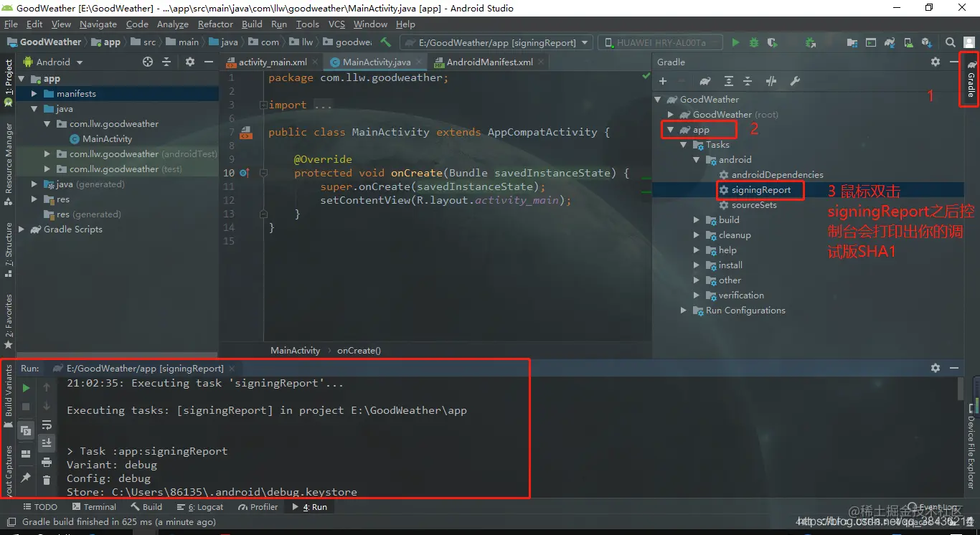The height and width of the screenshot is (535, 980).
Task: Open the Profiler tool window
Action: coord(257,506)
